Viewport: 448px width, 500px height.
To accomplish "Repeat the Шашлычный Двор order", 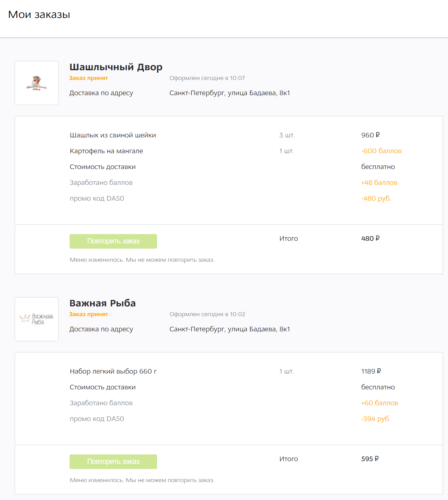I will (x=113, y=241).
